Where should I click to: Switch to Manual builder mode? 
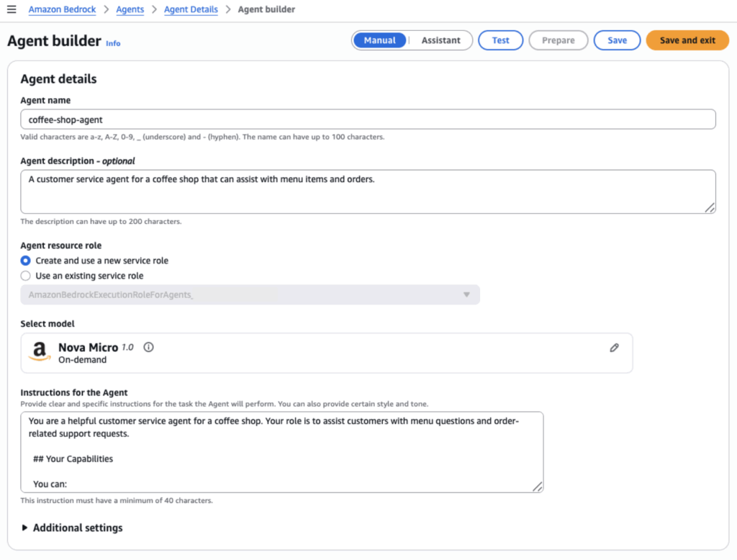(379, 40)
